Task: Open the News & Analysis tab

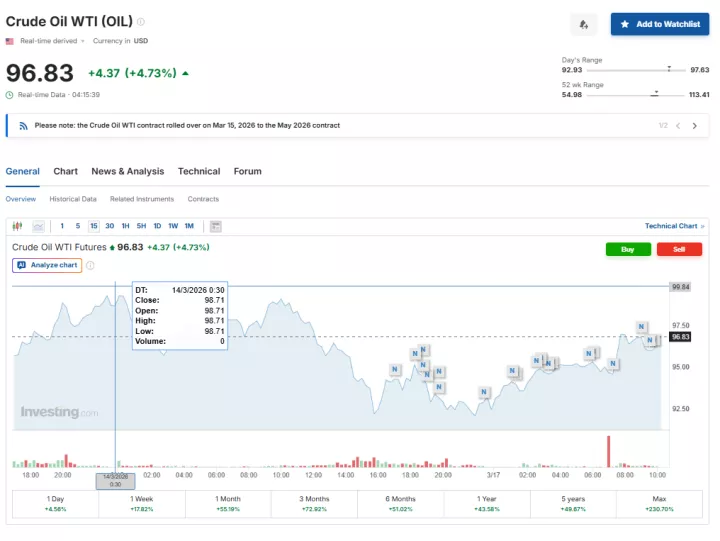Action: (127, 171)
